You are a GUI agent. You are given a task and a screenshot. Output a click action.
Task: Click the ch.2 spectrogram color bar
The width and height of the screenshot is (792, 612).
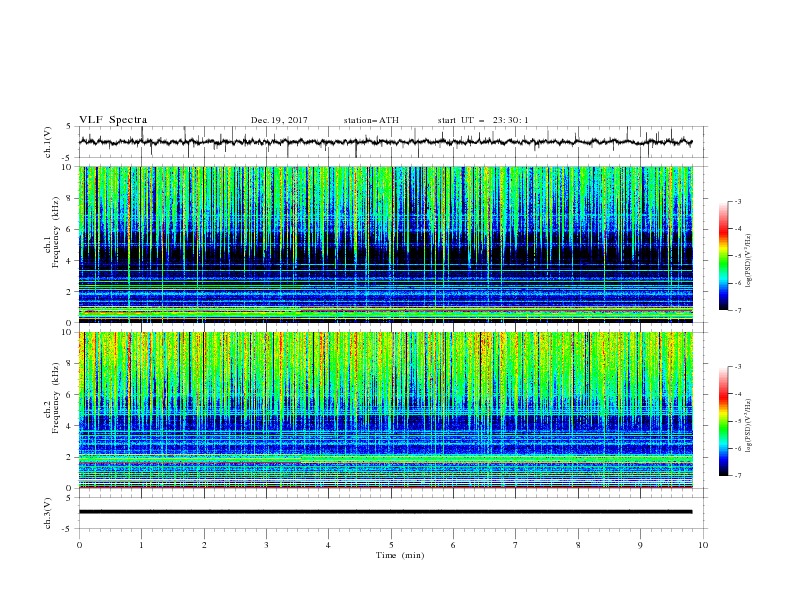pyautogui.click(x=723, y=421)
